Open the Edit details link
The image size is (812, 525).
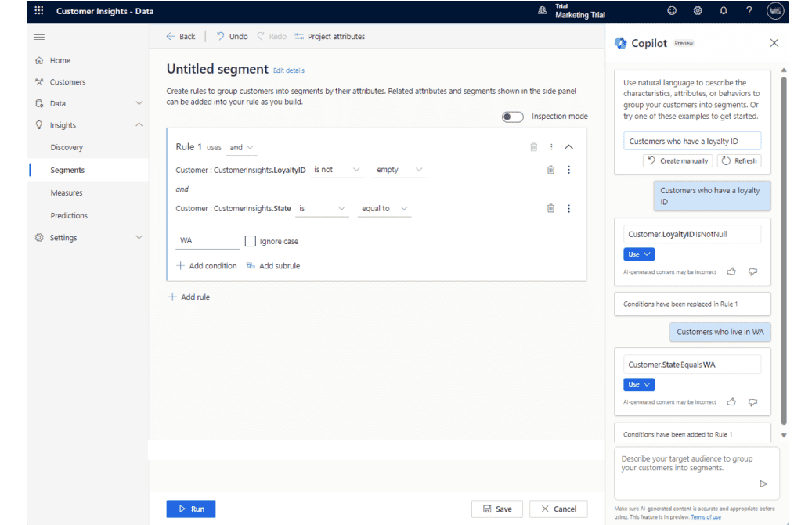[x=289, y=70]
